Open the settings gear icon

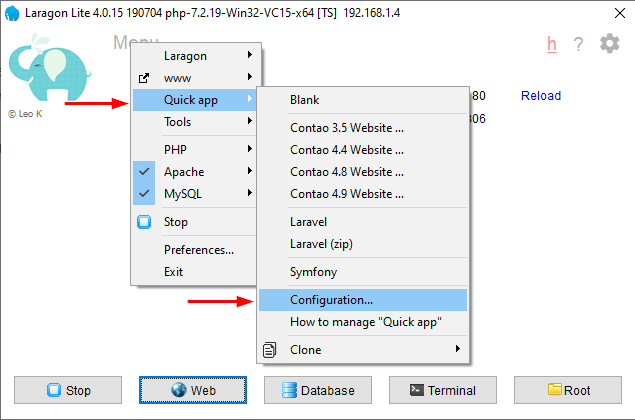click(x=609, y=43)
